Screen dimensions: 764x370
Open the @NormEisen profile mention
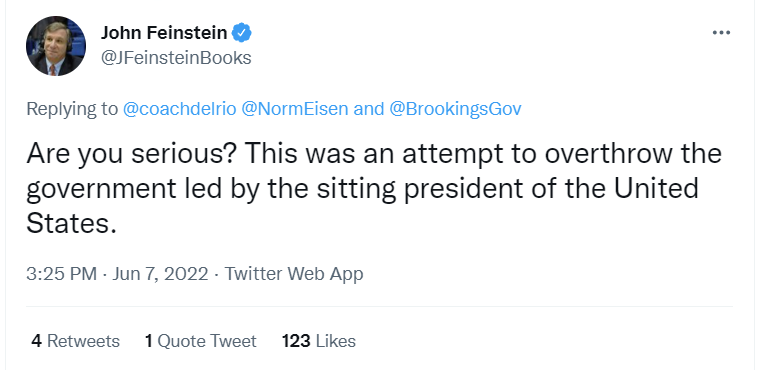point(295,109)
